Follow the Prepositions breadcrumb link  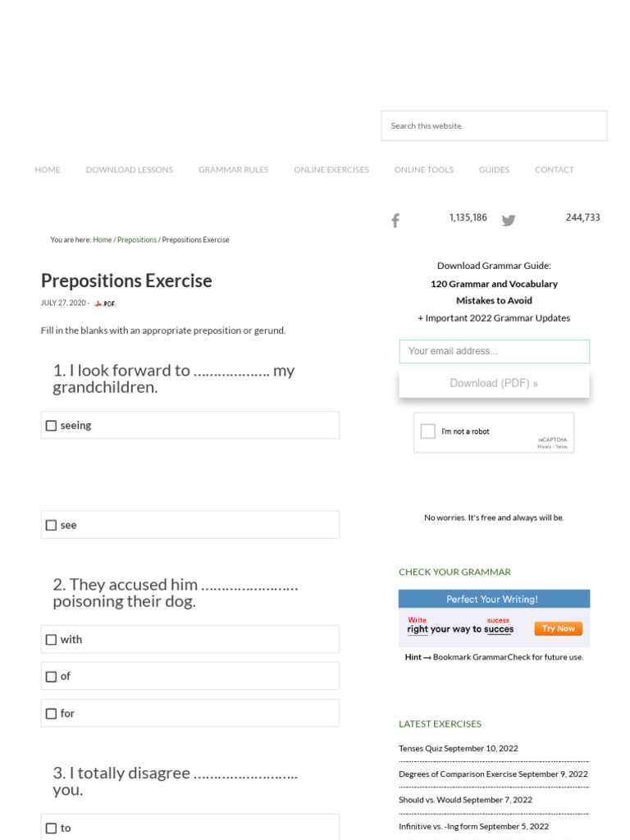click(x=137, y=240)
